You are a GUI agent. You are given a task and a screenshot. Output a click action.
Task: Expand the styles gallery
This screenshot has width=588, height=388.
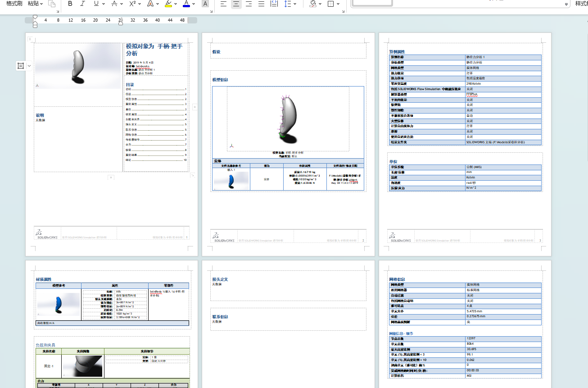point(566,4)
